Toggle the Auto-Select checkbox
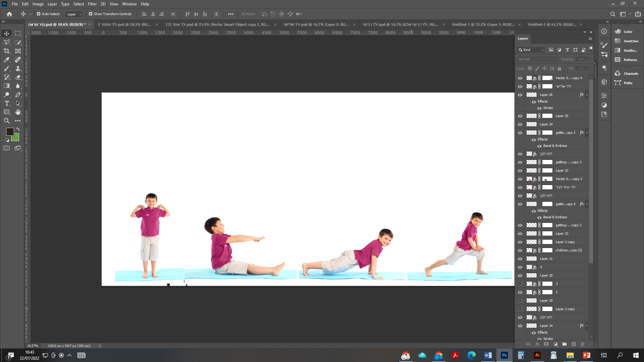 point(39,14)
